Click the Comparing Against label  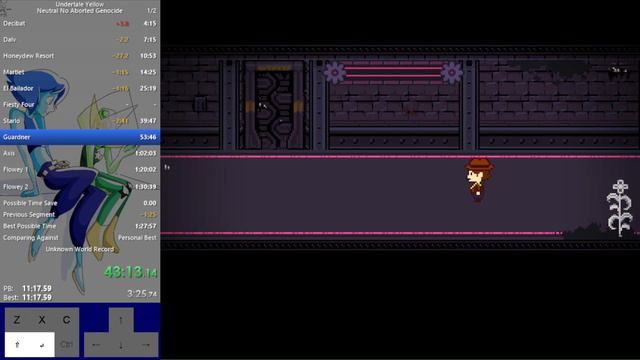pos(31,238)
